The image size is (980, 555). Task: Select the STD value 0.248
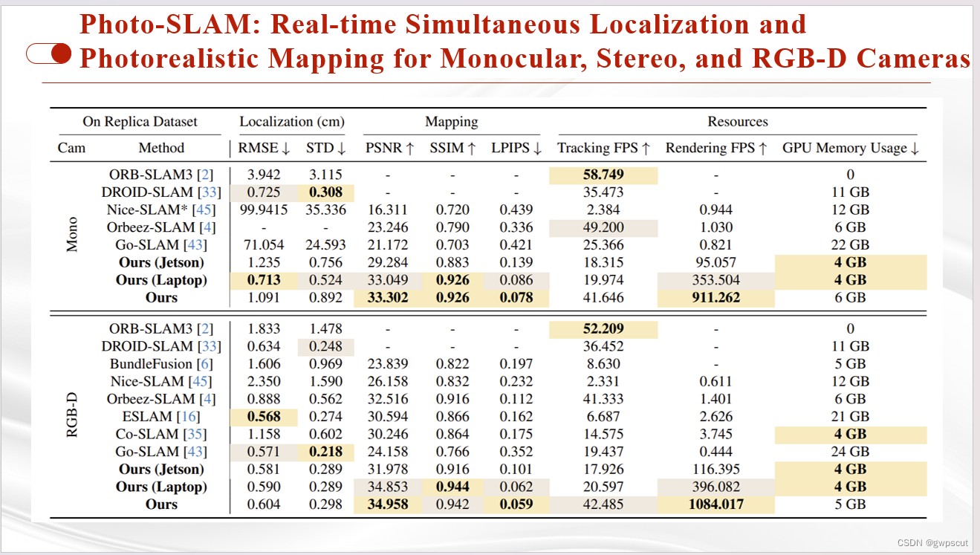click(x=325, y=346)
